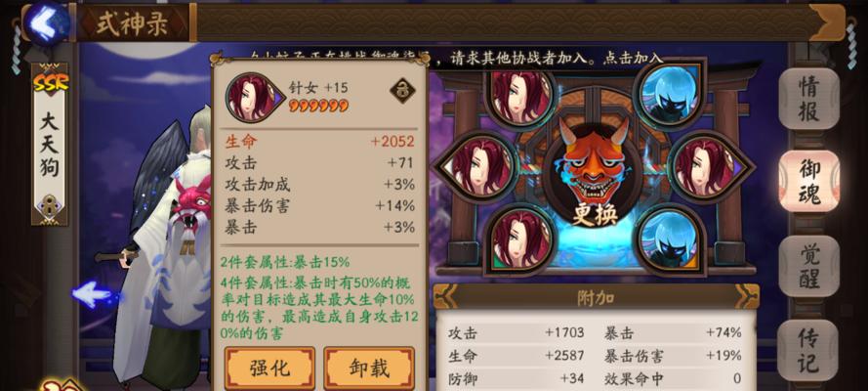
Task: Toggle the lock under 大天狗 name banner
Action: click(x=49, y=207)
